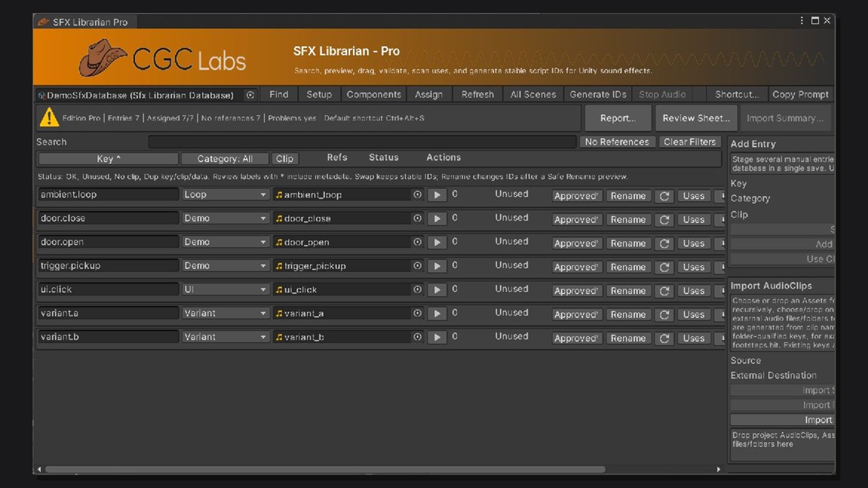Viewport: 868px width, 488px height.
Task: Open the Find toolbar item
Action: [x=279, y=94]
